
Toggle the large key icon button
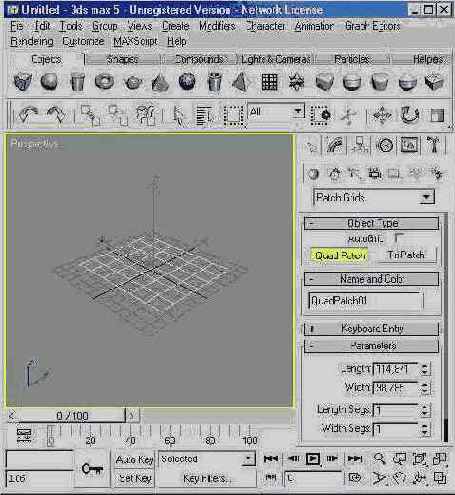click(x=92, y=469)
